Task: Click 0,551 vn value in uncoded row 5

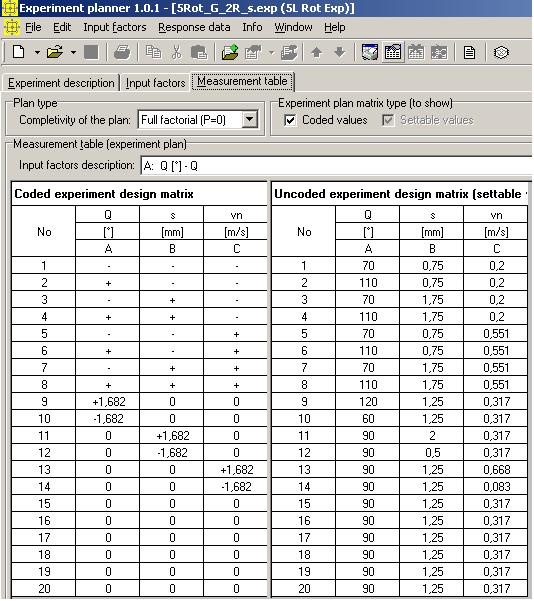Action: pos(496,333)
